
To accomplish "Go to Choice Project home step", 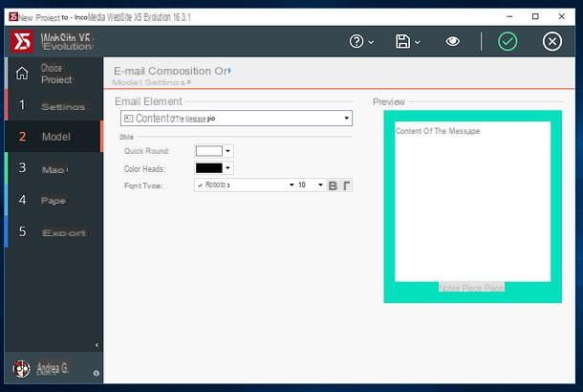I will 54,74.
